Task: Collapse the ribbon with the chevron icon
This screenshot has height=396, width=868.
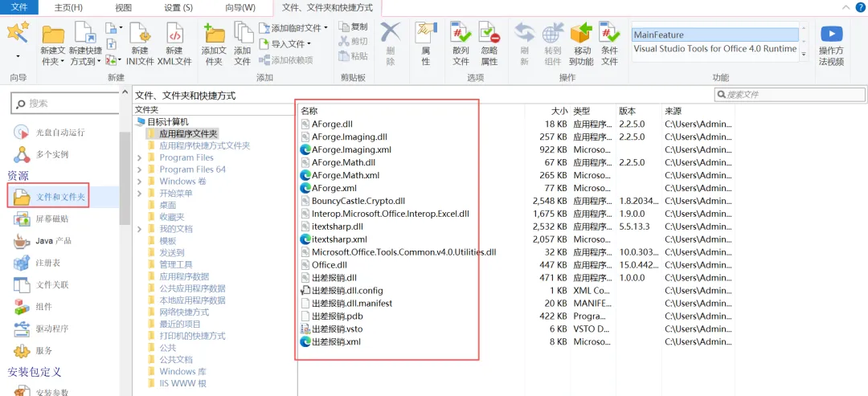Action: [x=845, y=7]
